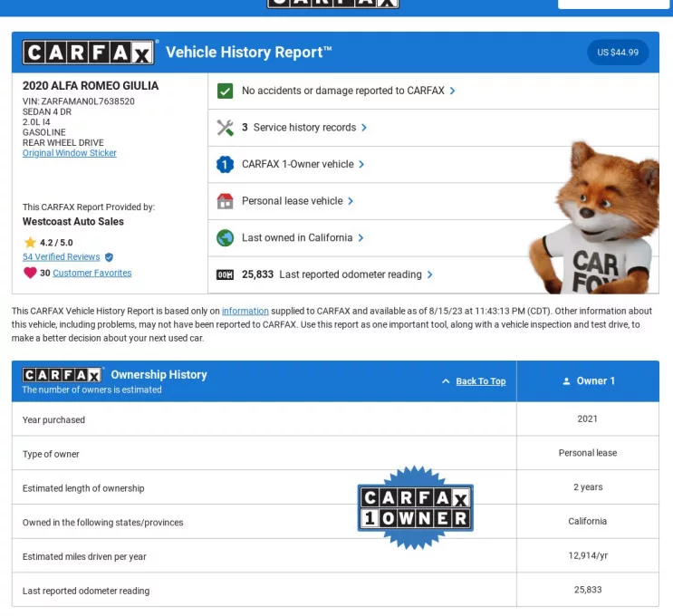This screenshot has height=616, width=673.
Task: Expand the last reported odometer reading chevron
Action: 430,274
